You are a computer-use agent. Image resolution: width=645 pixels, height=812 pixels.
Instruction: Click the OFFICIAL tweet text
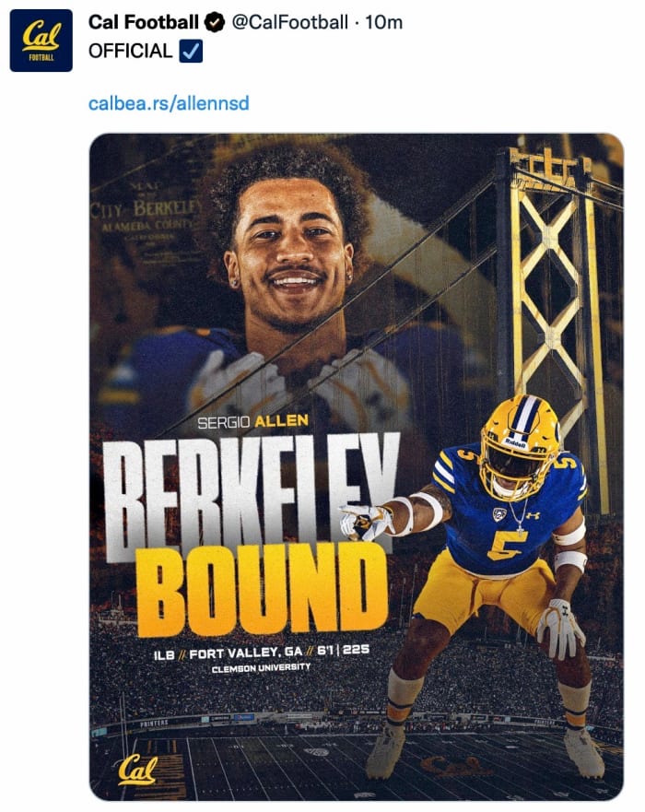tap(130, 52)
